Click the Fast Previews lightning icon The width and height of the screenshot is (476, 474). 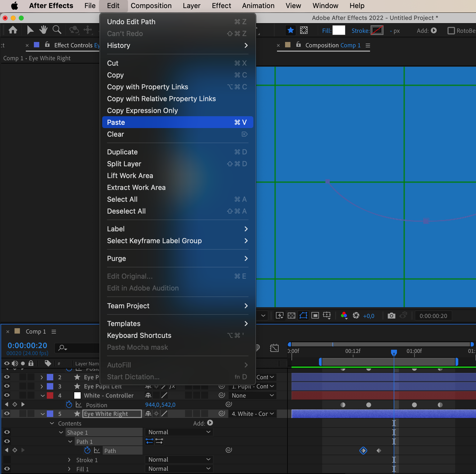[280, 315]
